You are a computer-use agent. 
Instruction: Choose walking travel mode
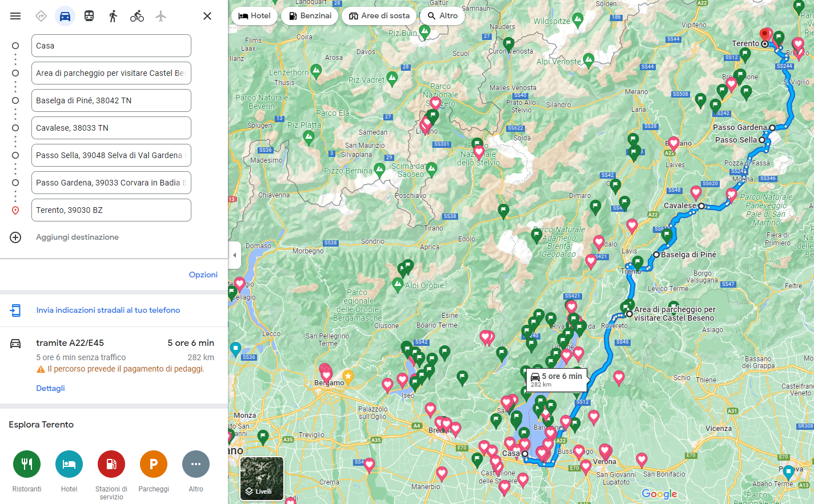click(113, 16)
